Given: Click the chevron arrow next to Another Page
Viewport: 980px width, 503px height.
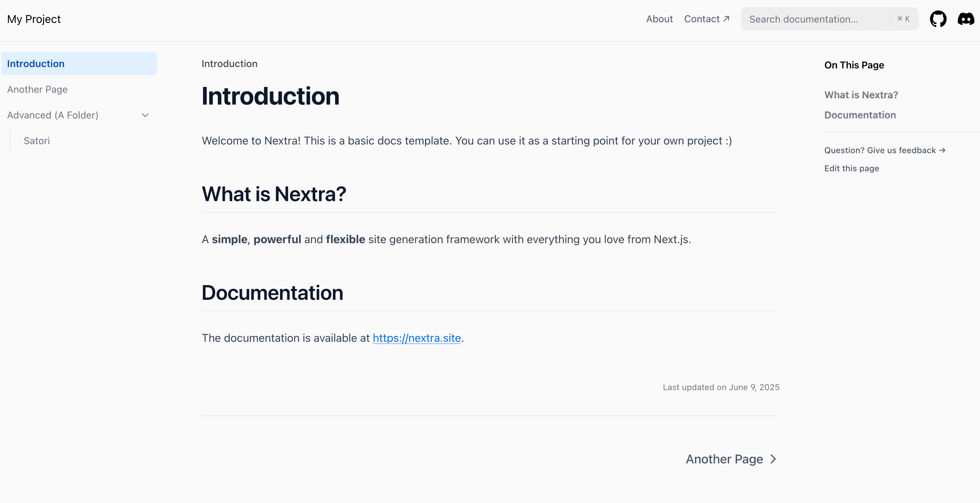Looking at the screenshot, I should (773, 459).
